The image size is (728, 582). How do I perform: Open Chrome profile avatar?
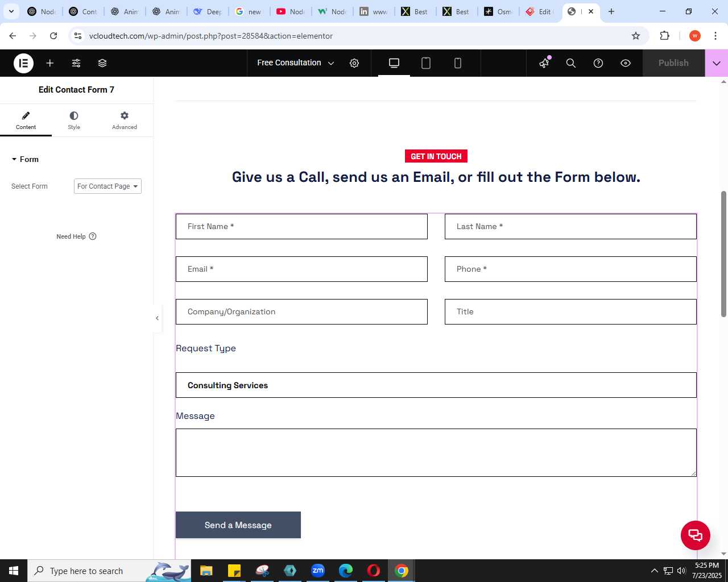tap(695, 36)
